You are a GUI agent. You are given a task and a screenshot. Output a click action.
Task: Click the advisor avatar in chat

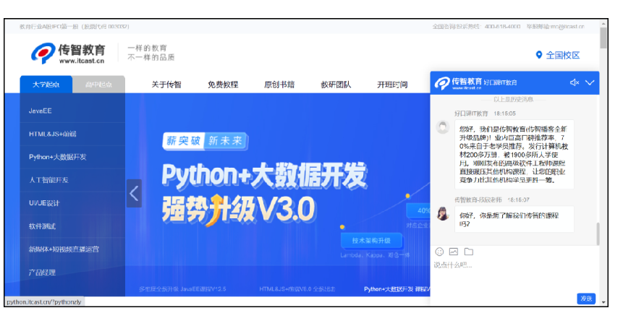tap(443, 214)
